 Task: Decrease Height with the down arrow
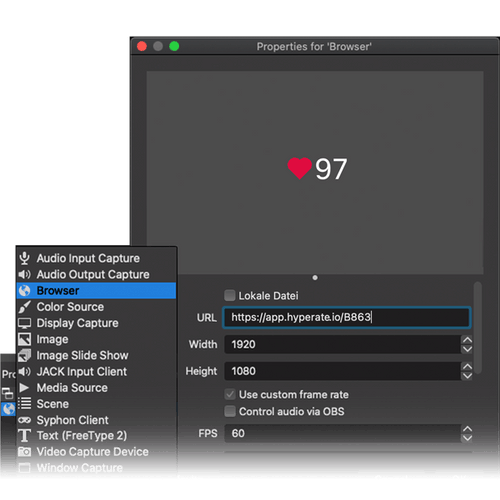467,376
